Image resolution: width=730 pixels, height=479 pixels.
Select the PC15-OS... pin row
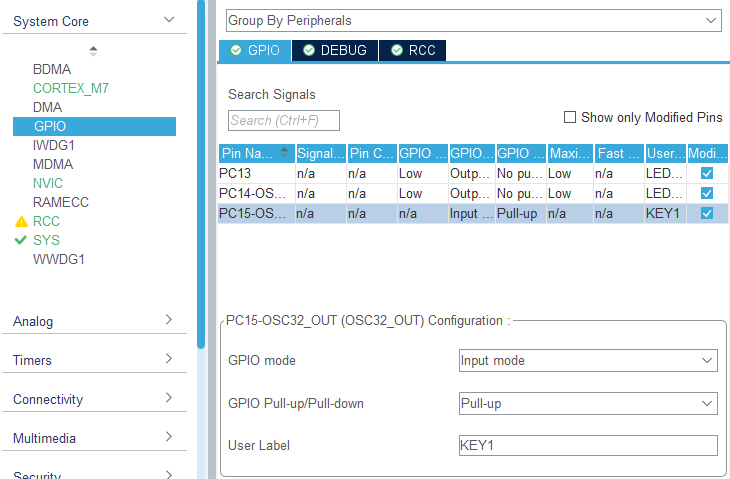point(473,213)
